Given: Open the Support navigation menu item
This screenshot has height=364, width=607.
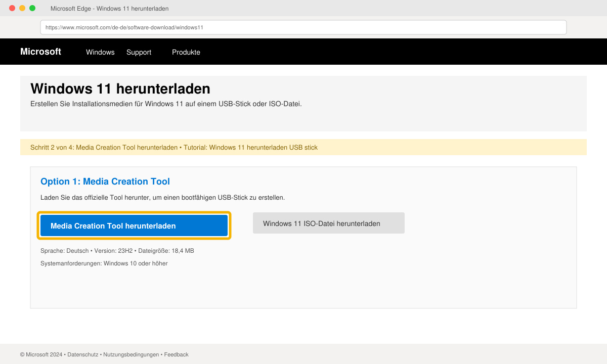Looking at the screenshot, I should [139, 52].
